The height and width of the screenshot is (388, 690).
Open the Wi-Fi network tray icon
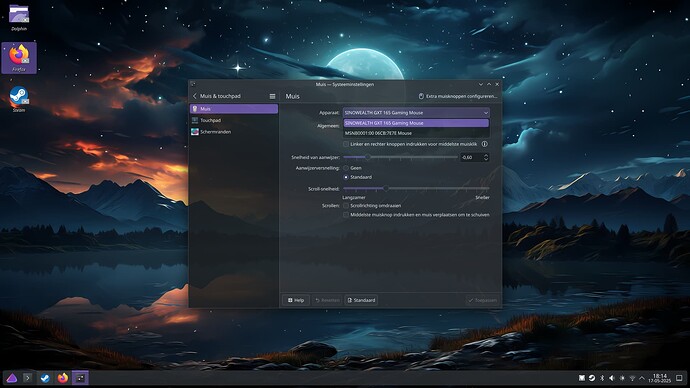[x=632, y=378]
